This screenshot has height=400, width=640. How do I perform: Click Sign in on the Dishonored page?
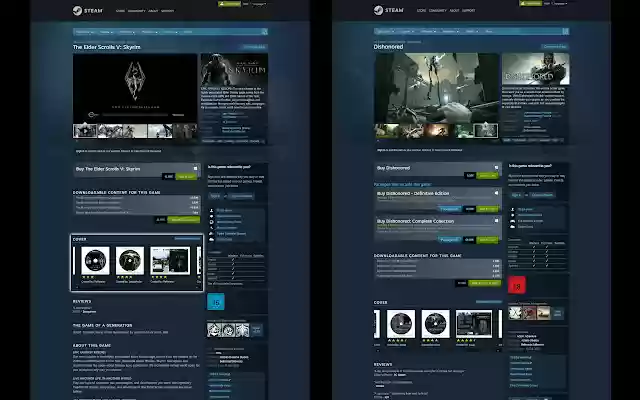click(x=516, y=195)
